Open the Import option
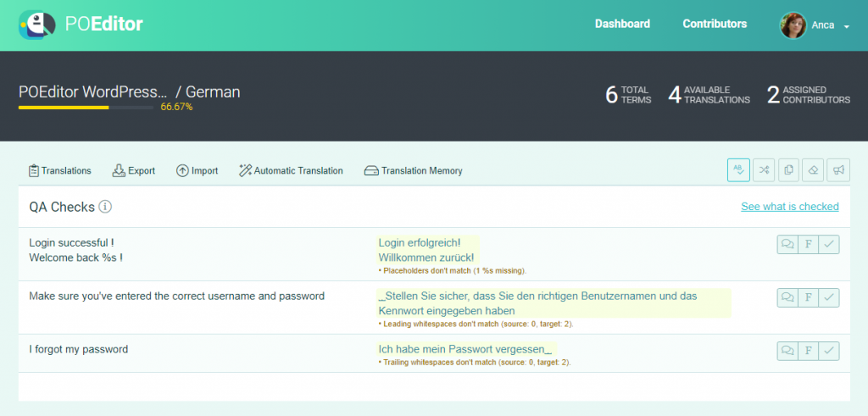The image size is (868, 416). (x=197, y=170)
